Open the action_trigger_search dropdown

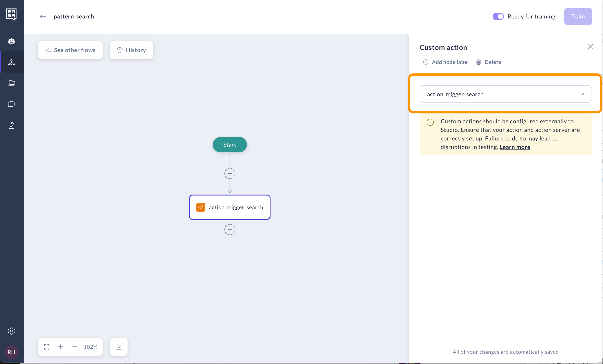506,94
